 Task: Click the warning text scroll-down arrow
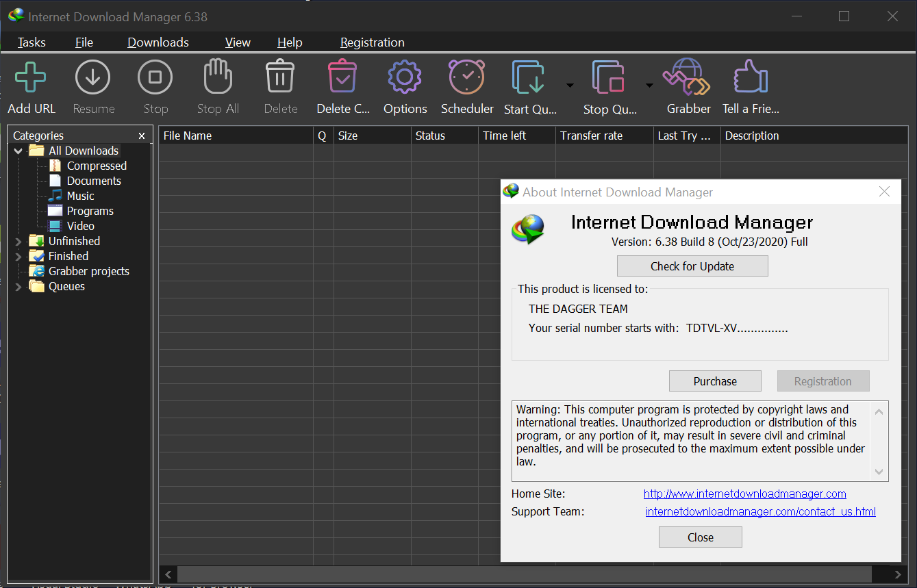tap(879, 472)
